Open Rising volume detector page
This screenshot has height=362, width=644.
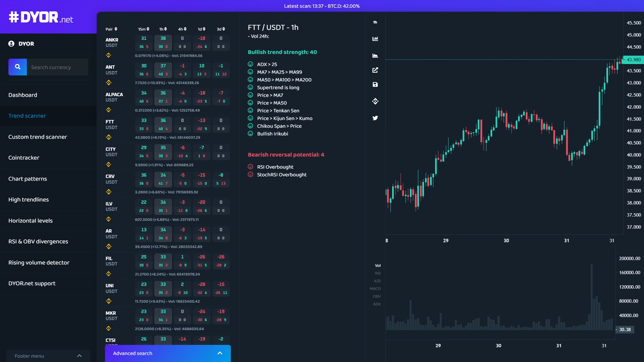point(48,263)
